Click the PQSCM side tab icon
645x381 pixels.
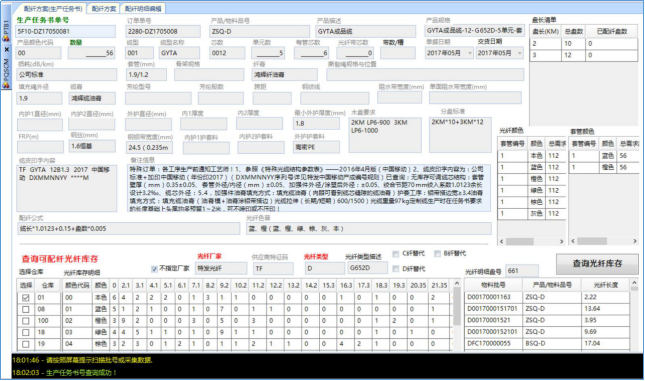[6, 85]
